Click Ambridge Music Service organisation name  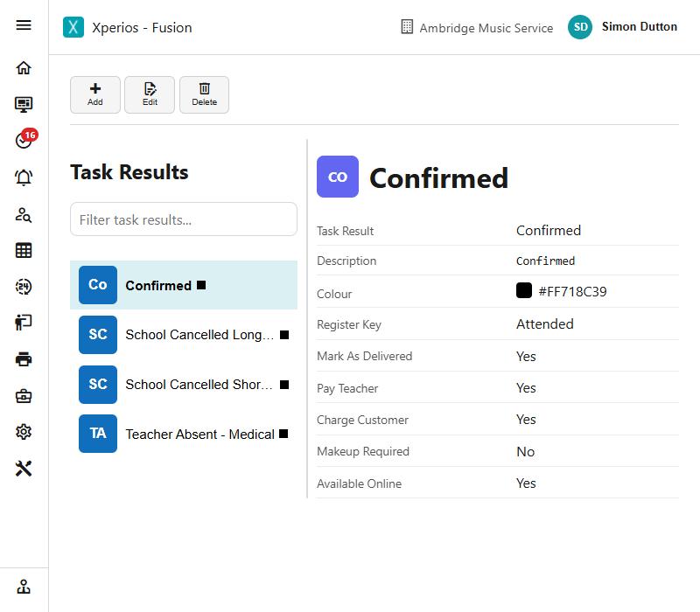click(486, 28)
